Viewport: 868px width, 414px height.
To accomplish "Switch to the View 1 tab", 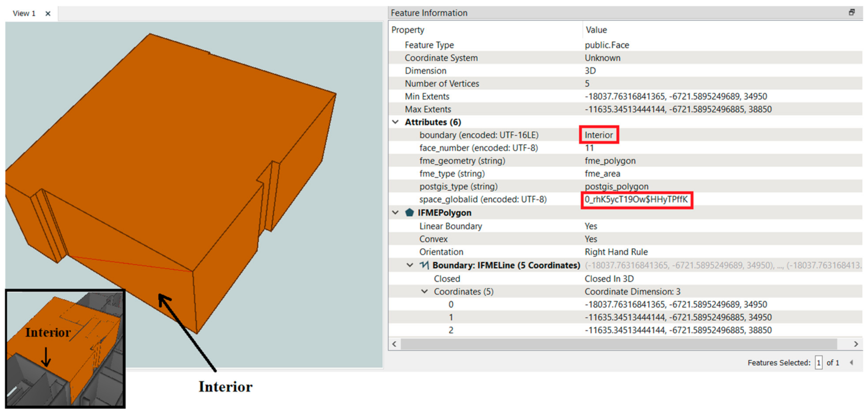I will pos(24,13).
